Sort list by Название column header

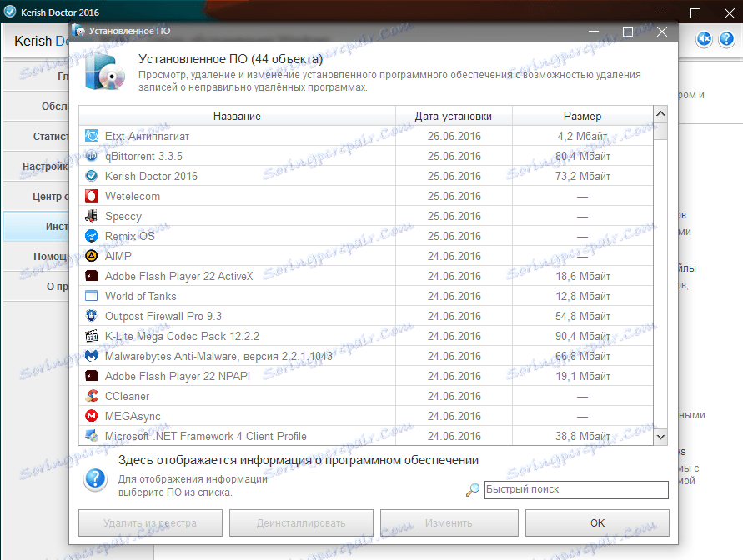pos(237,116)
